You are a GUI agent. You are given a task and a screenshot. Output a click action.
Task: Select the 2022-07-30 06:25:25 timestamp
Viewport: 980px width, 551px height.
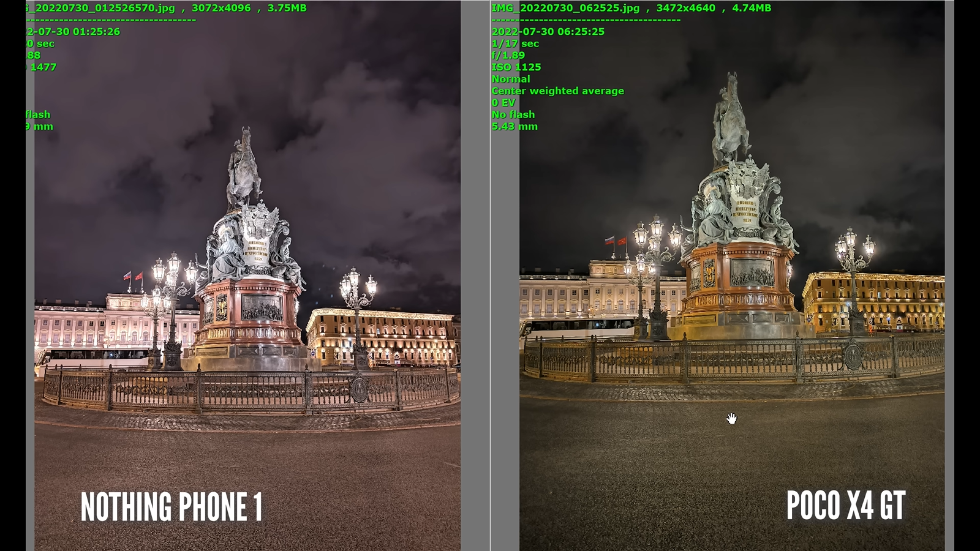click(x=548, y=32)
